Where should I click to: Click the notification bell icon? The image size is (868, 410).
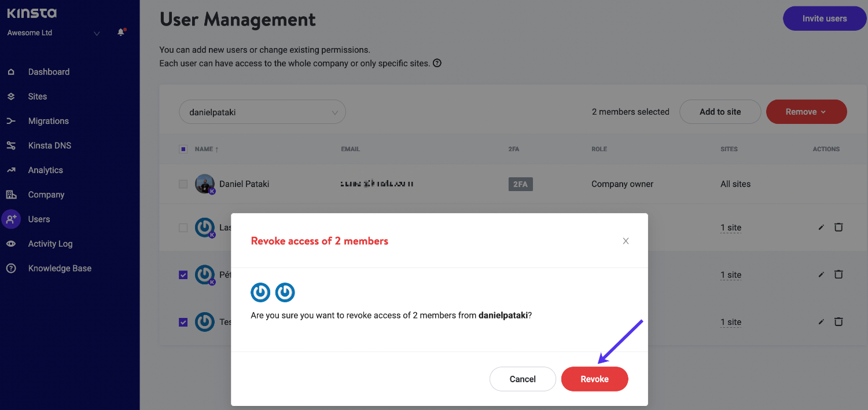[121, 32]
